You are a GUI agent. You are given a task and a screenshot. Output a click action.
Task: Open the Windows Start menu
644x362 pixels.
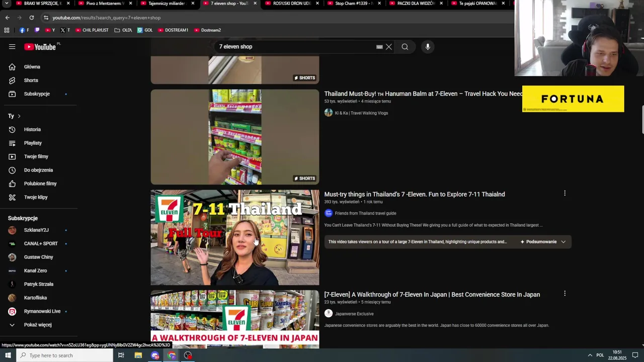[7, 355]
